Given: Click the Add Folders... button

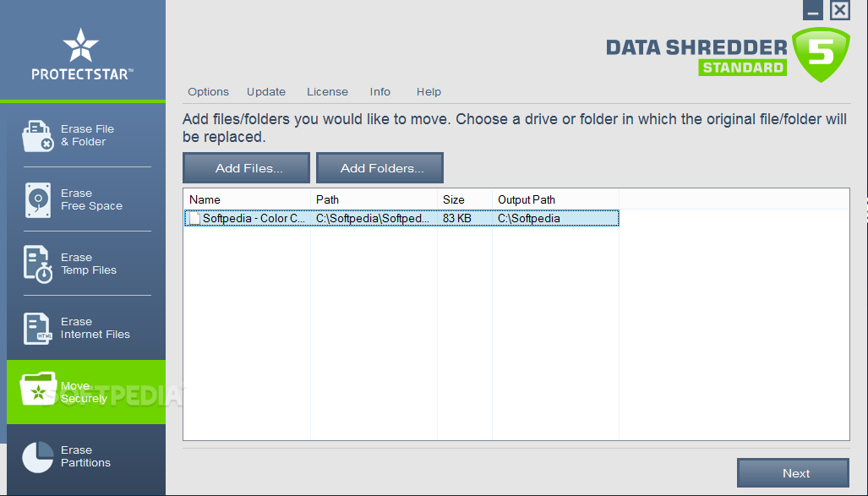Looking at the screenshot, I should point(379,168).
